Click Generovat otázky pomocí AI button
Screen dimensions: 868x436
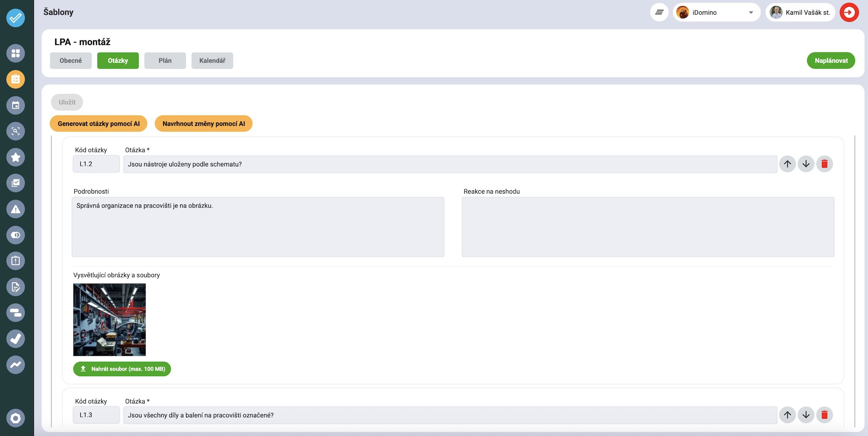click(x=99, y=124)
